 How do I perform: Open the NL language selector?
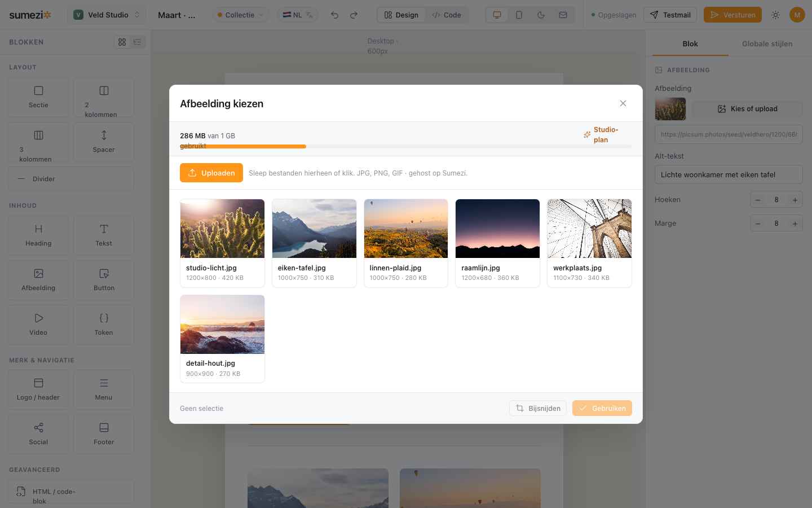(x=298, y=15)
